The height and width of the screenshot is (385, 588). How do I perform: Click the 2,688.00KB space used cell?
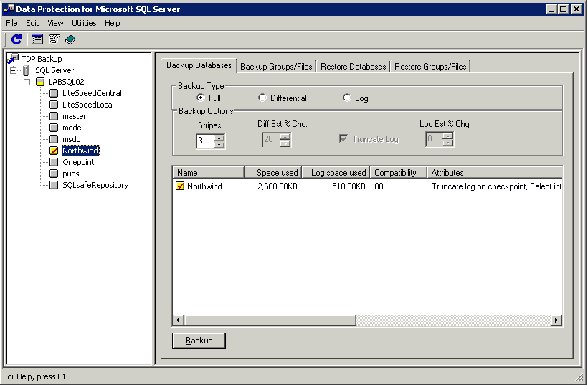(x=277, y=186)
